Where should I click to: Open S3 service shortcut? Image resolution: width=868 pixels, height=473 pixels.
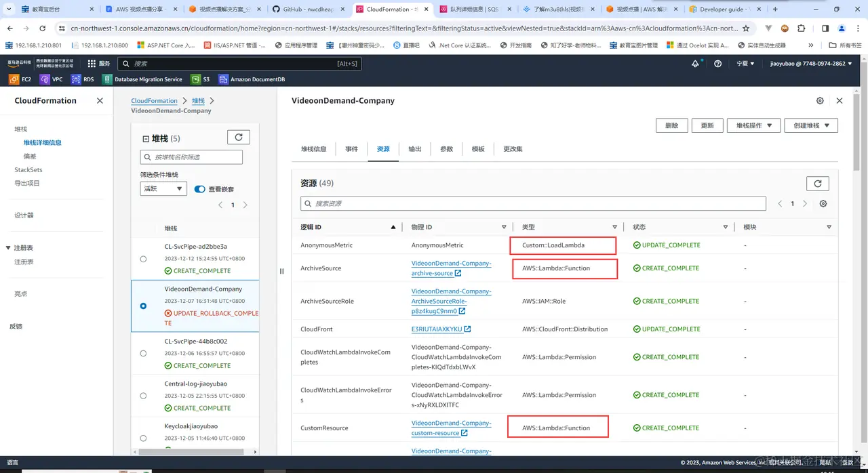[x=201, y=79]
